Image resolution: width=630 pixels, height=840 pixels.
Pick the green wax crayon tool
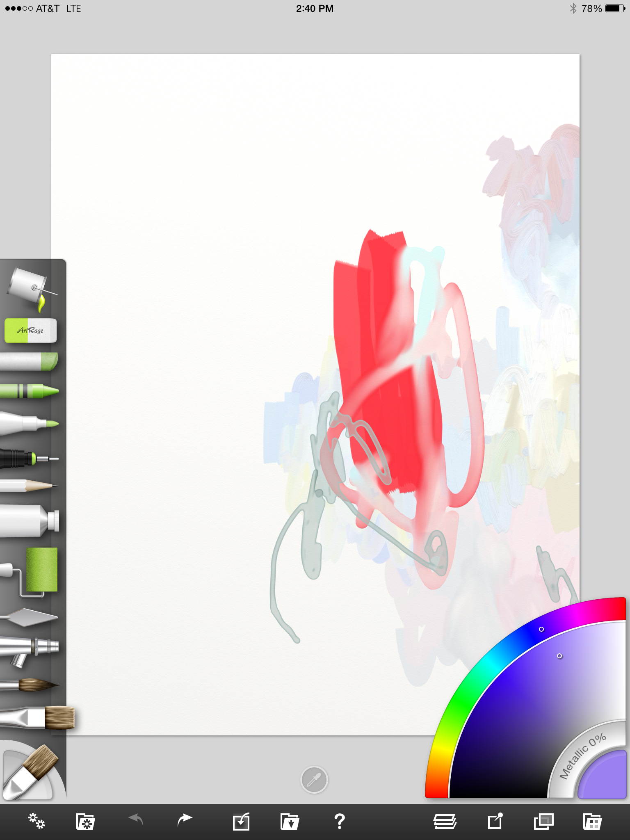tap(30, 391)
